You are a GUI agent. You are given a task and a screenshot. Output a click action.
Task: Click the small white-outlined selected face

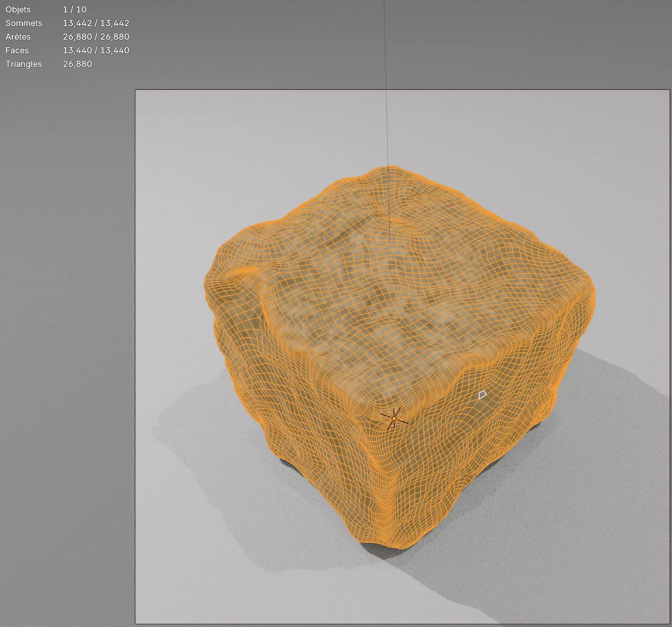point(482,395)
